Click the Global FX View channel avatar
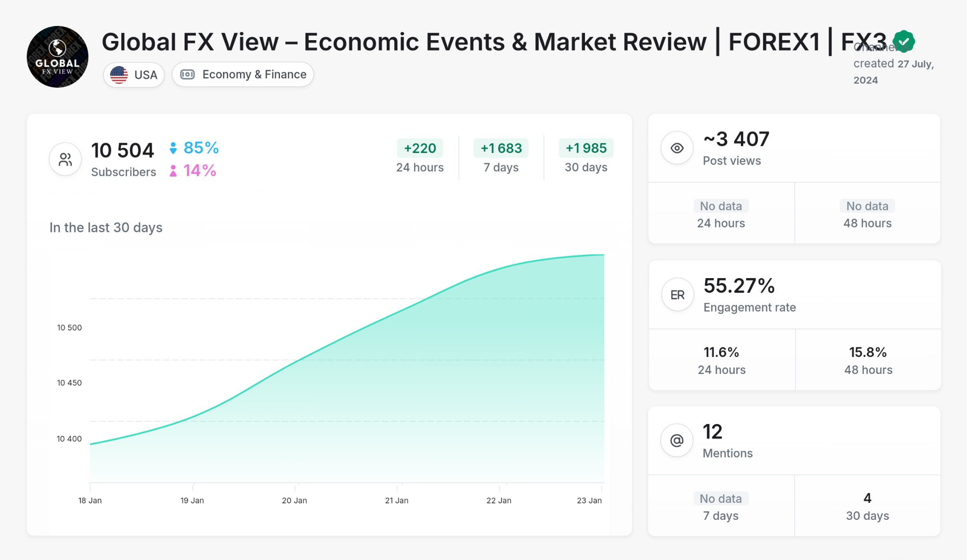This screenshot has height=560, width=967. pyautogui.click(x=57, y=57)
